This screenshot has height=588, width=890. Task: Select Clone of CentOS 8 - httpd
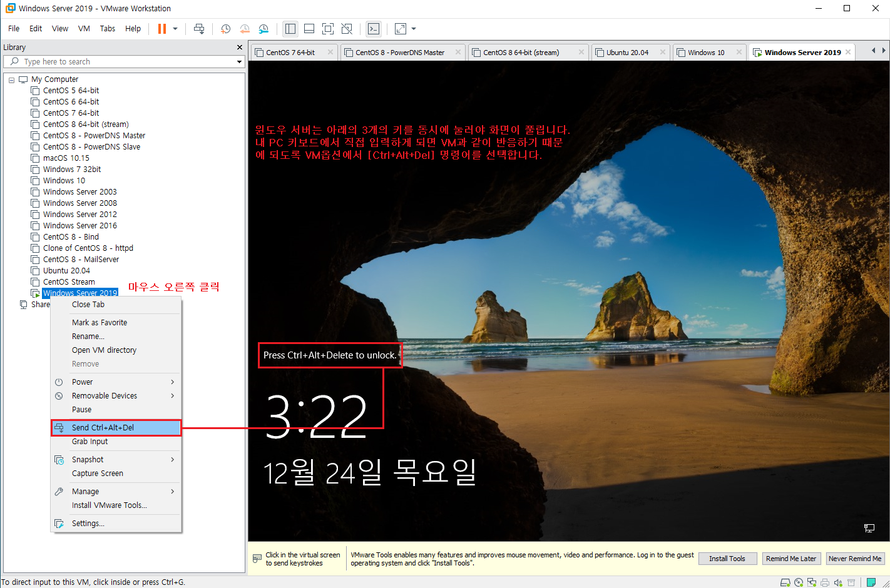[88, 248]
